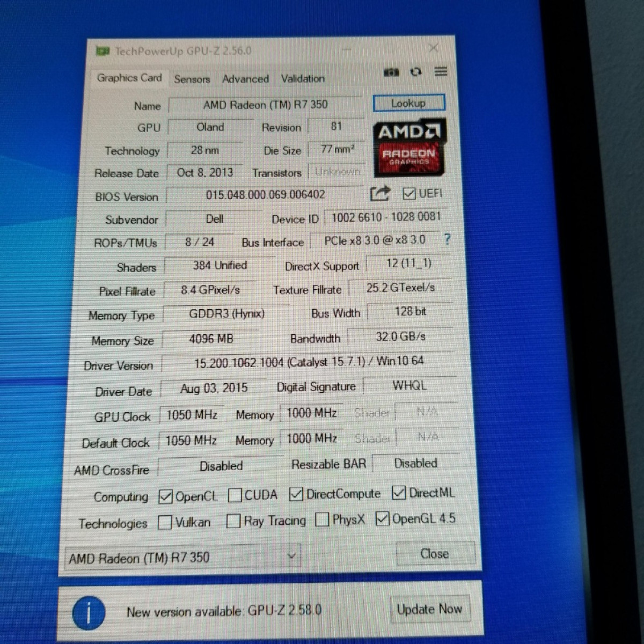The image size is (644, 644).
Task: Click the Driver Version field
Action: click(309, 363)
